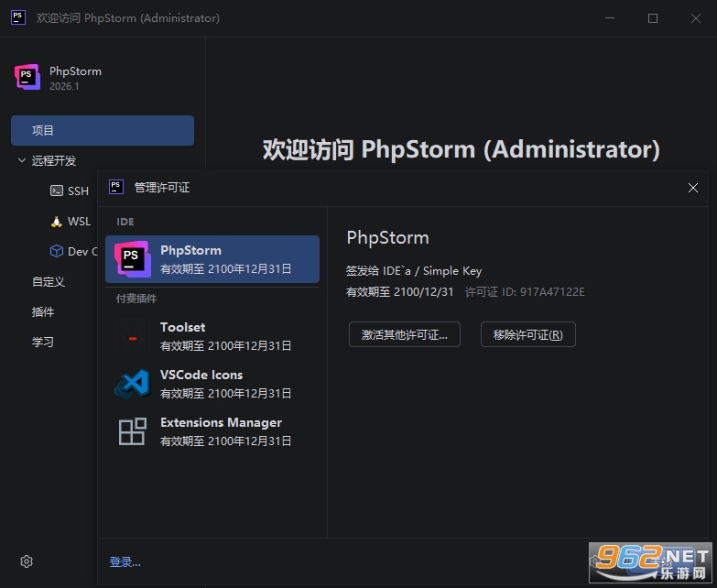Select the VSCode Icons license row
Image resolution: width=717 pixels, height=588 pixels.
(x=212, y=384)
